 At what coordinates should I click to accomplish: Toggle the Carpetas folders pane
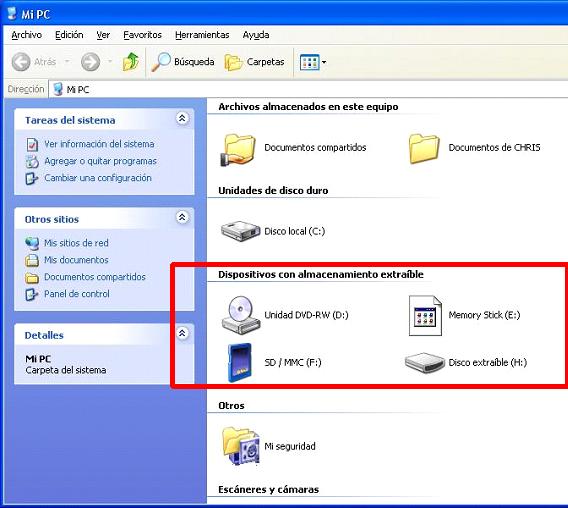click(x=255, y=62)
